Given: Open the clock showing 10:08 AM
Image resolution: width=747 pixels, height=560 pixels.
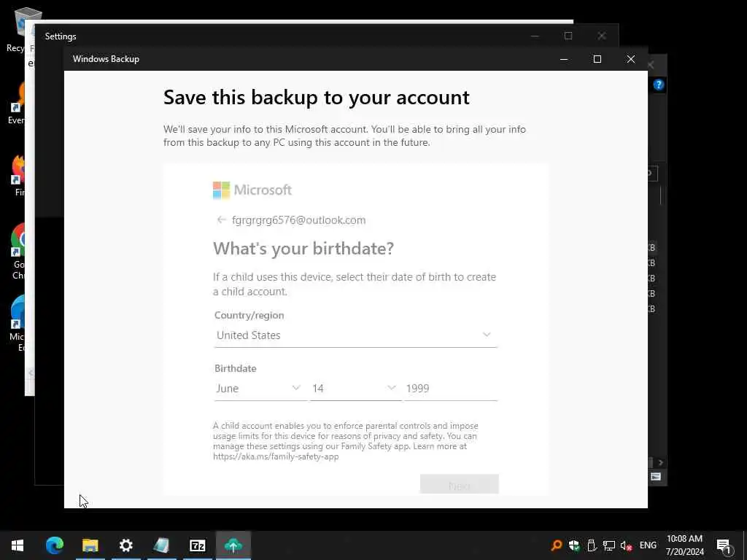Looking at the screenshot, I should coord(684,545).
